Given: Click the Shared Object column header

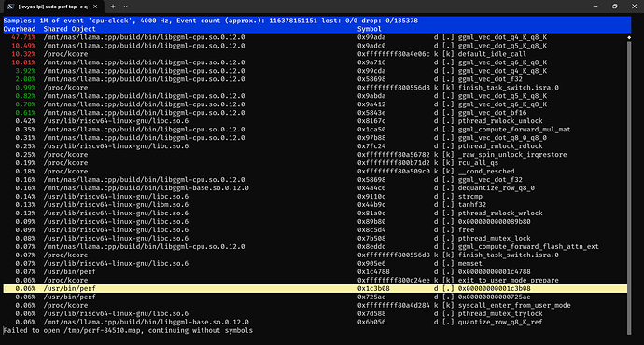Looking at the screenshot, I should click(69, 29).
